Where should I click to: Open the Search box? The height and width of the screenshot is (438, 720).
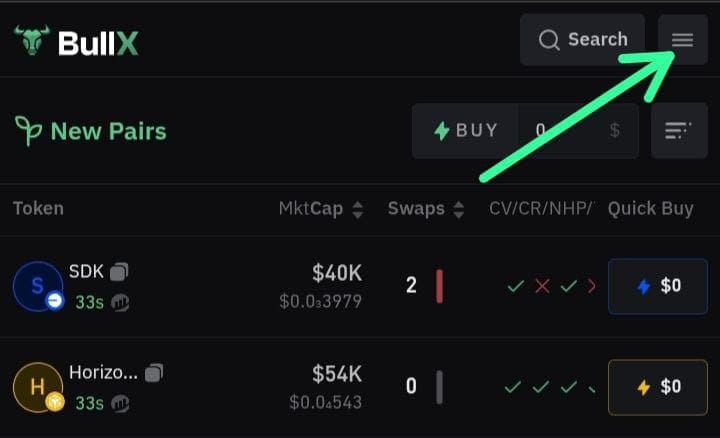(582, 40)
